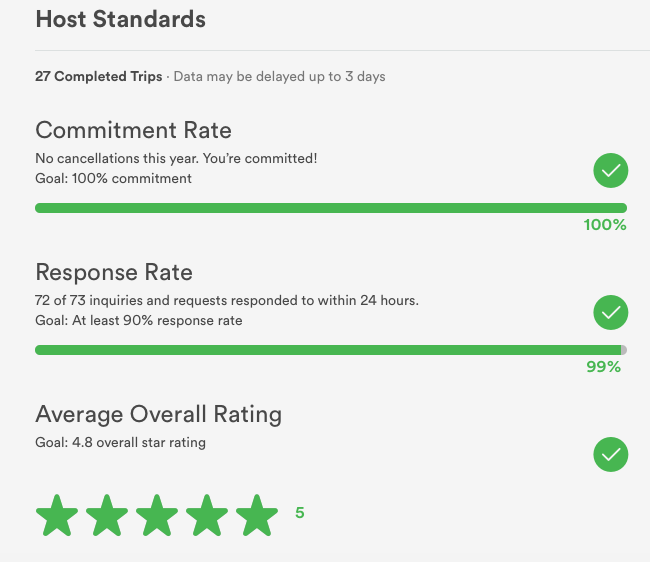Click the Response Rate progress bar
The height and width of the screenshot is (562, 650).
(x=330, y=350)
